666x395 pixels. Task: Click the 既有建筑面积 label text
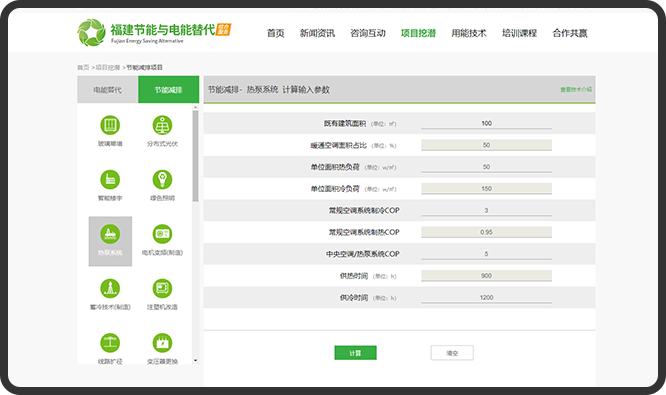(x=344, y=124)
